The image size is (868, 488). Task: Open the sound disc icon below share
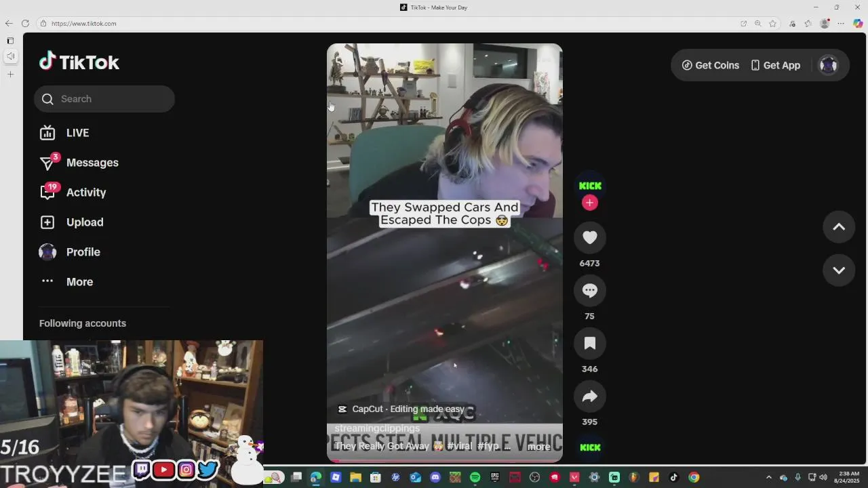pyautogui.click(x=590, y=447)
